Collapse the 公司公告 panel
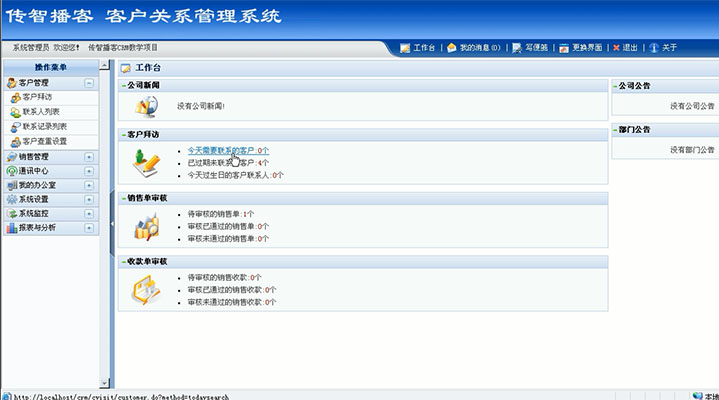719x400 pixels. [x=615, y=86]
